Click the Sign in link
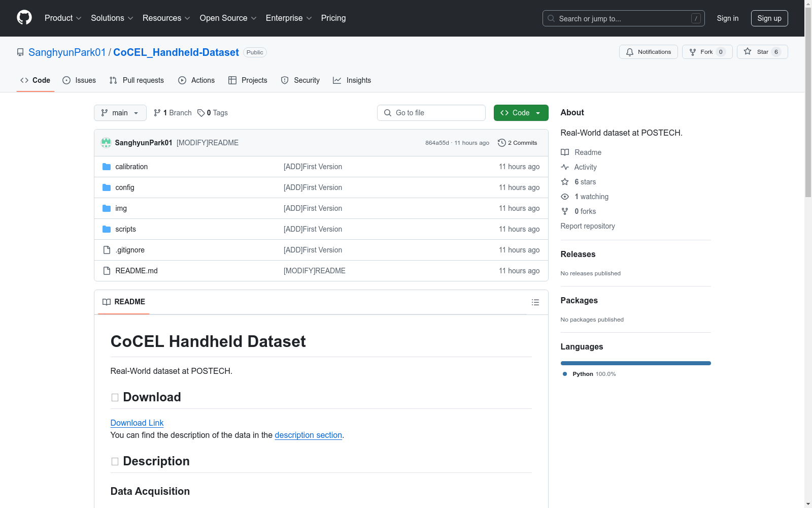Screen dimensions: 812x508 [x=727, y=18]
